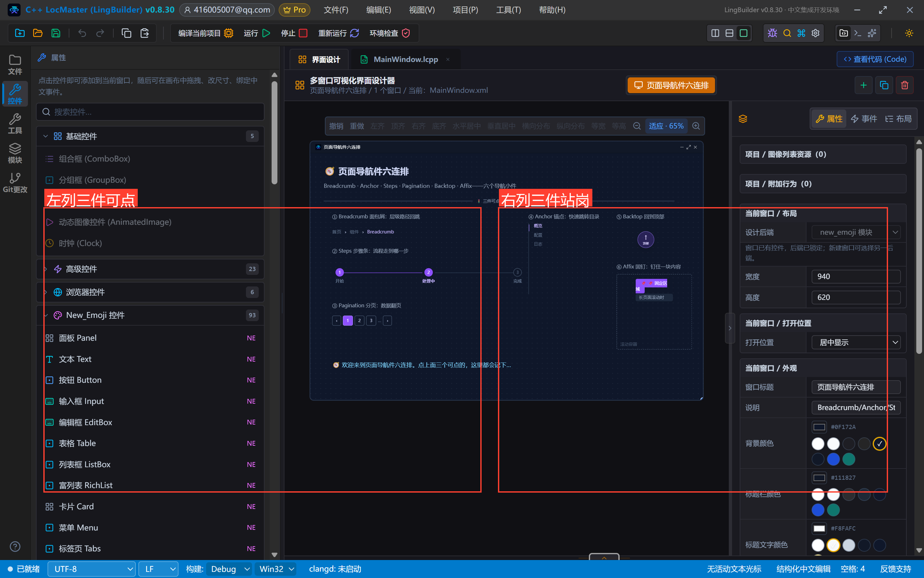Switch to side-by-side split layout
The height and width of the screenshot is (578, 924).
coord(715,33)
